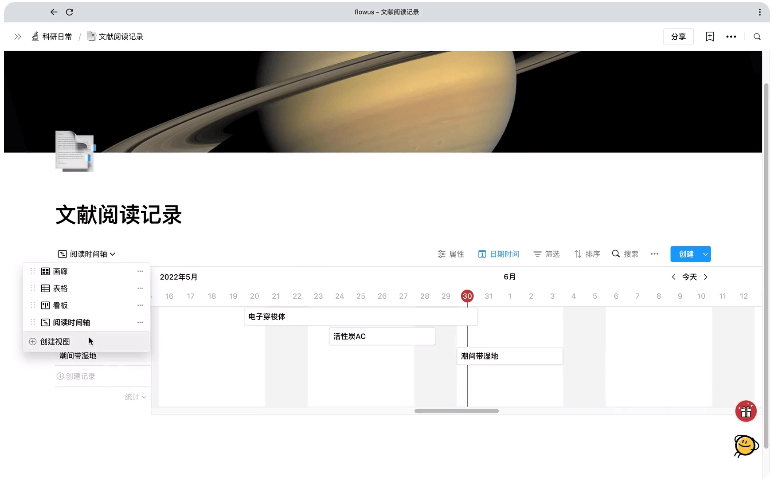Go back with the browser back arrow
The width and height of the screenshot is (772, 479).
click(x=54, y=12)
